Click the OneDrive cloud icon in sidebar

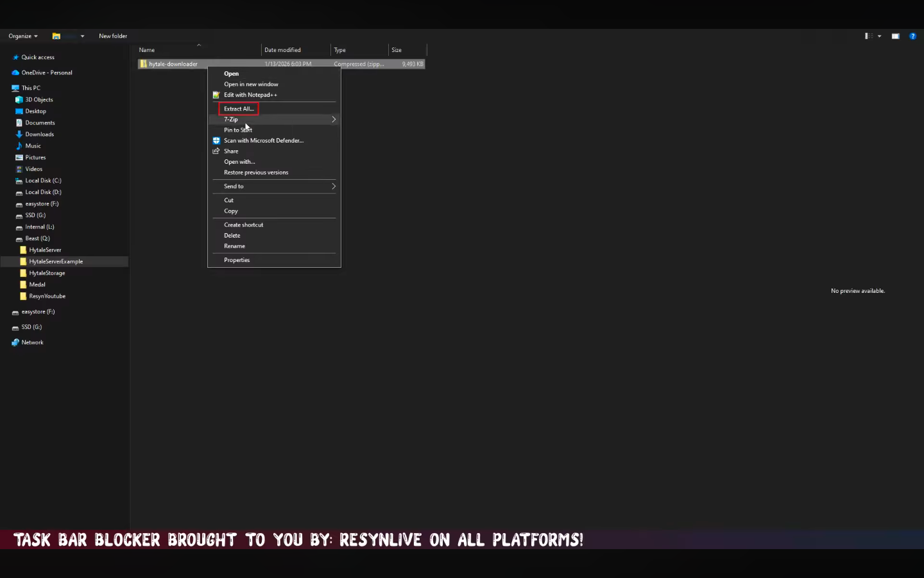tap(15, 73)
